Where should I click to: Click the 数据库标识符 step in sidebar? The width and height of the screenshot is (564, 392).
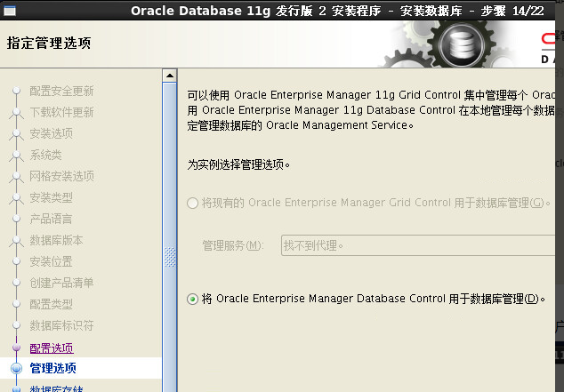point(62,325)
